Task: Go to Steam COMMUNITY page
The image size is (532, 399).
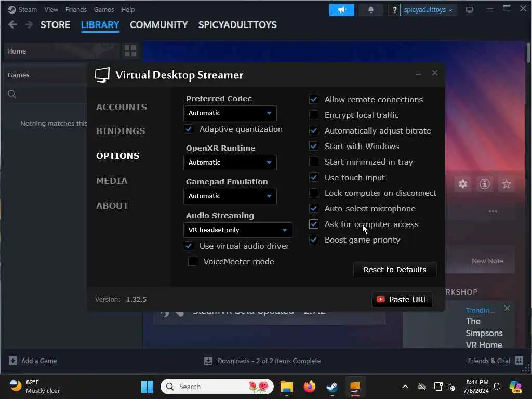Action: coord(159,25)
